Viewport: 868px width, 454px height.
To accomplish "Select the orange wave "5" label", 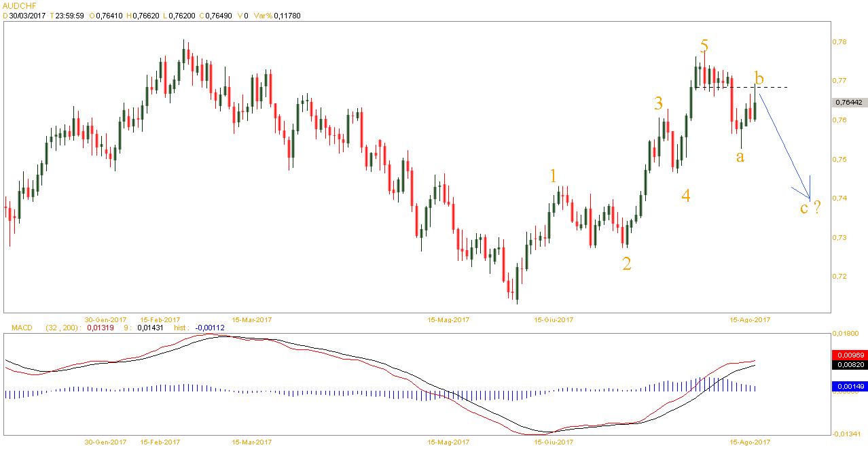I will (704, 46).
